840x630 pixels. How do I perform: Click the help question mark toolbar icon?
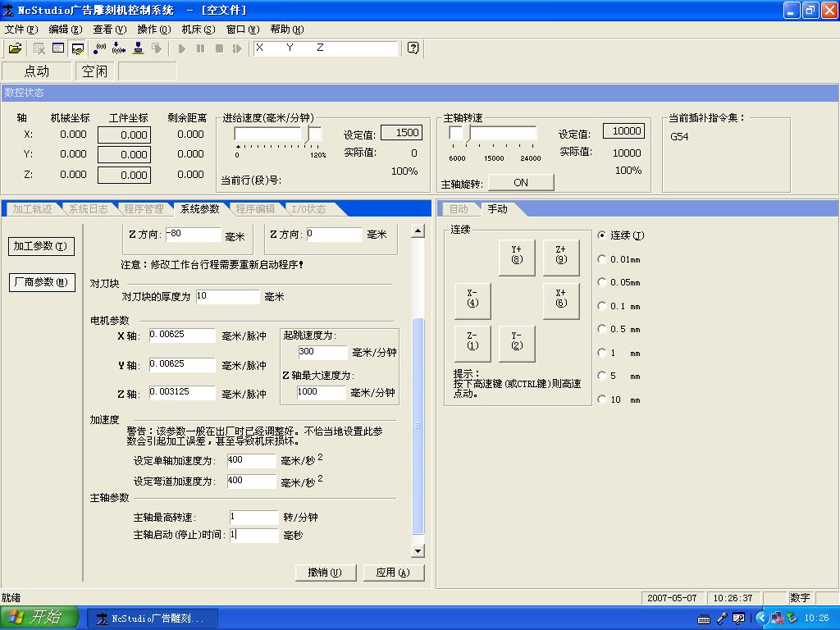(x=413, y=48)
